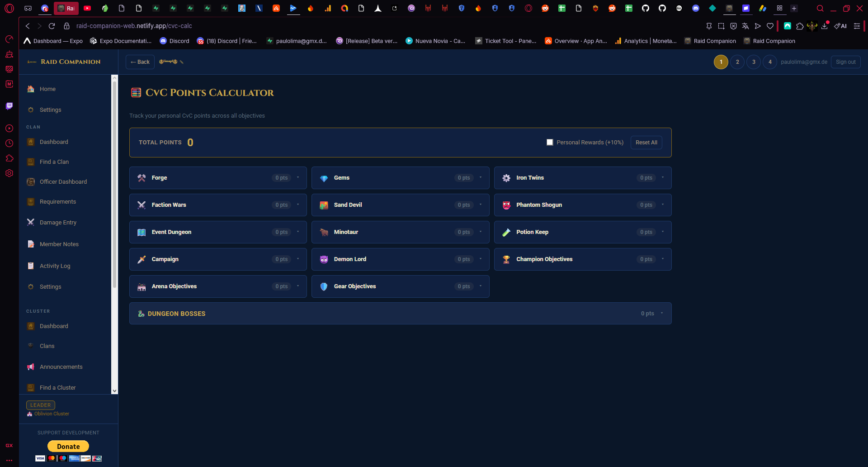Click the Iron Twins gear icon

(x=506, y=178)
